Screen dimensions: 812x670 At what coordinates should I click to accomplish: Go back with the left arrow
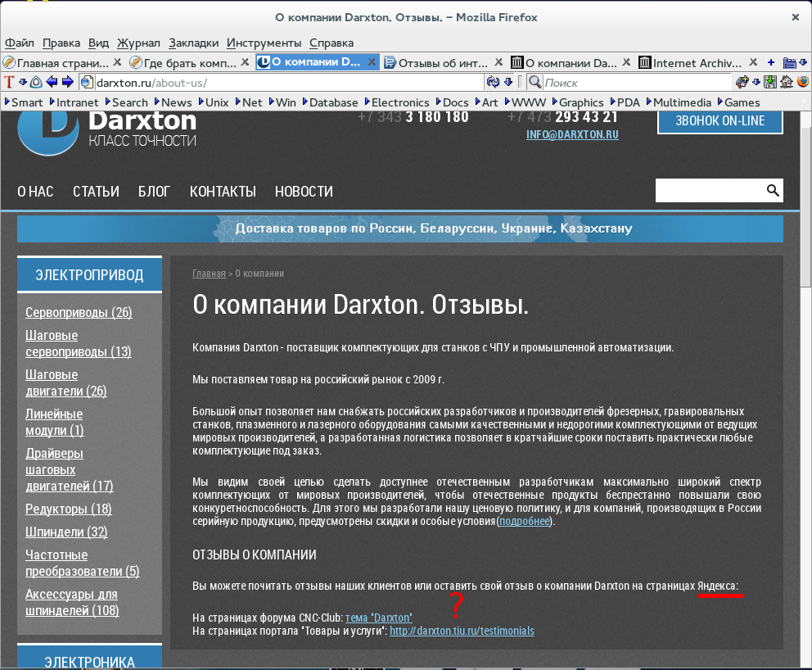52,82
